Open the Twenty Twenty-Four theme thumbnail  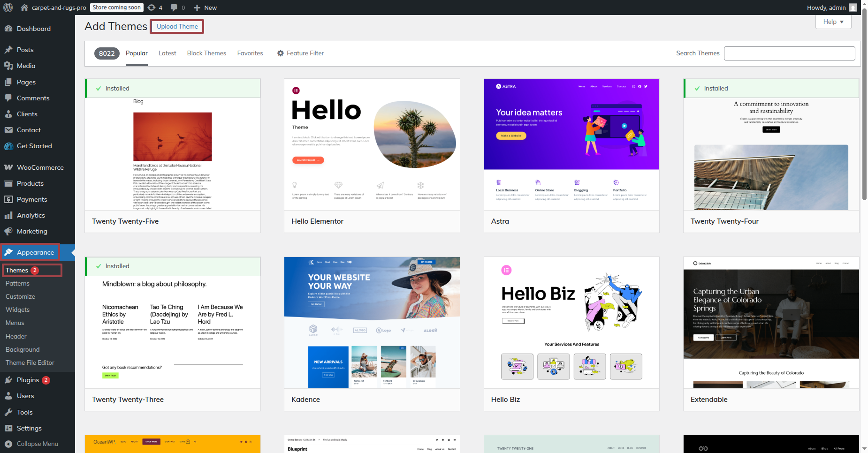point(771,144)
